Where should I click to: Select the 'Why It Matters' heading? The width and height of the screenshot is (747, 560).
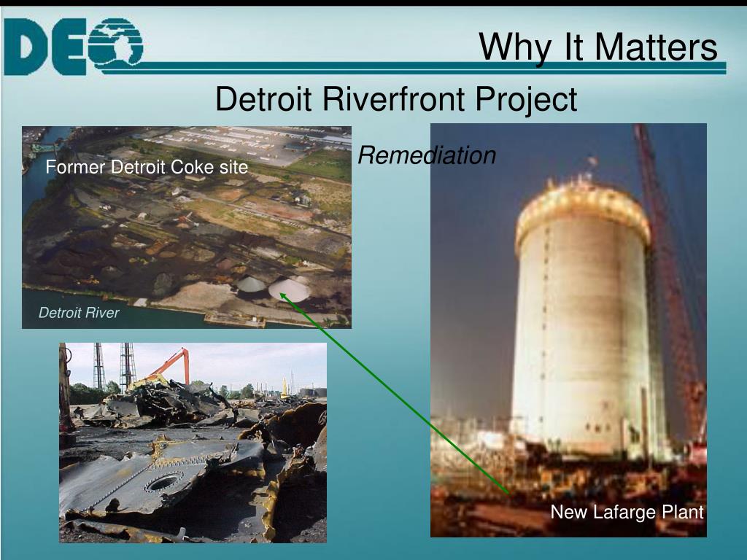(598, 47)
